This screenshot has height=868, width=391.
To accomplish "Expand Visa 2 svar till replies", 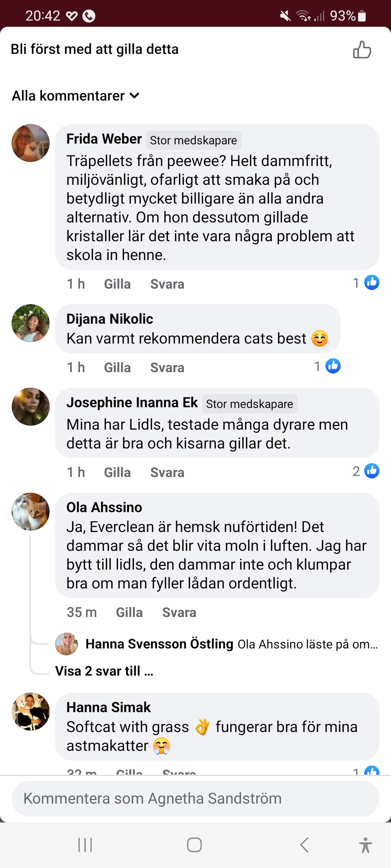I will (x=104, y=671).
